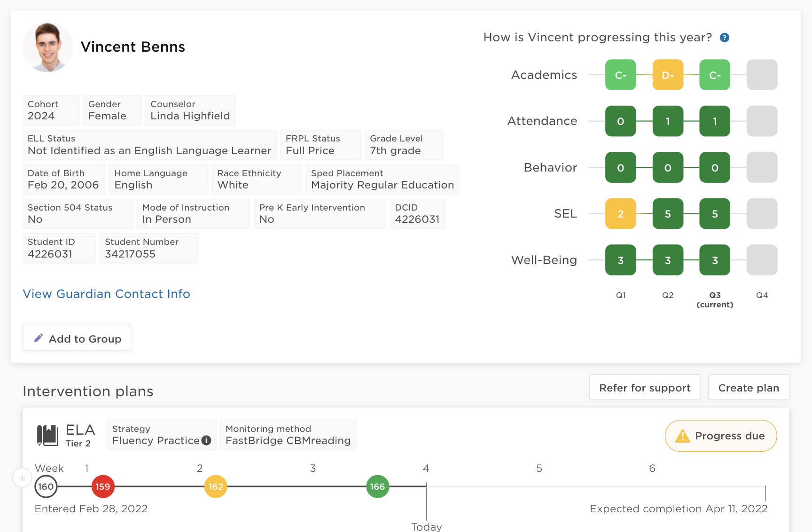Select the yellow SEL Q1 score tile
Image resolution: width=812 pixels, height=532 pixels.
pos(620,214)
